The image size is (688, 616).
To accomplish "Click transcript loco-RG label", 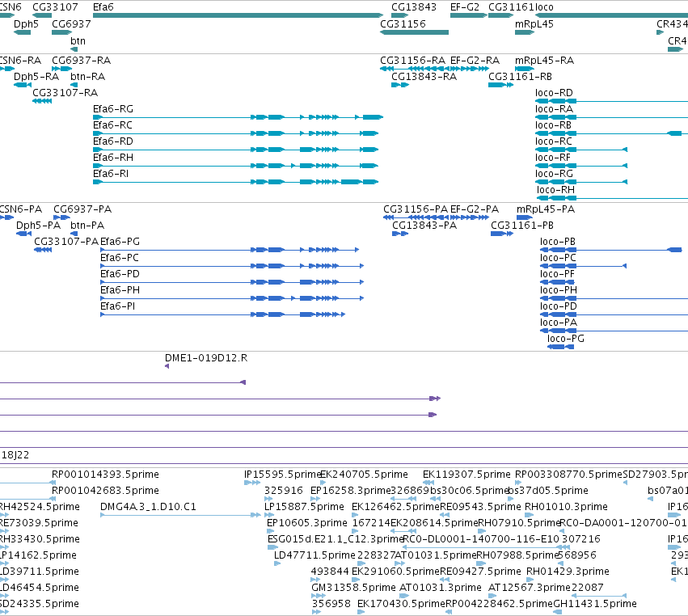I will tap(554, 174).
